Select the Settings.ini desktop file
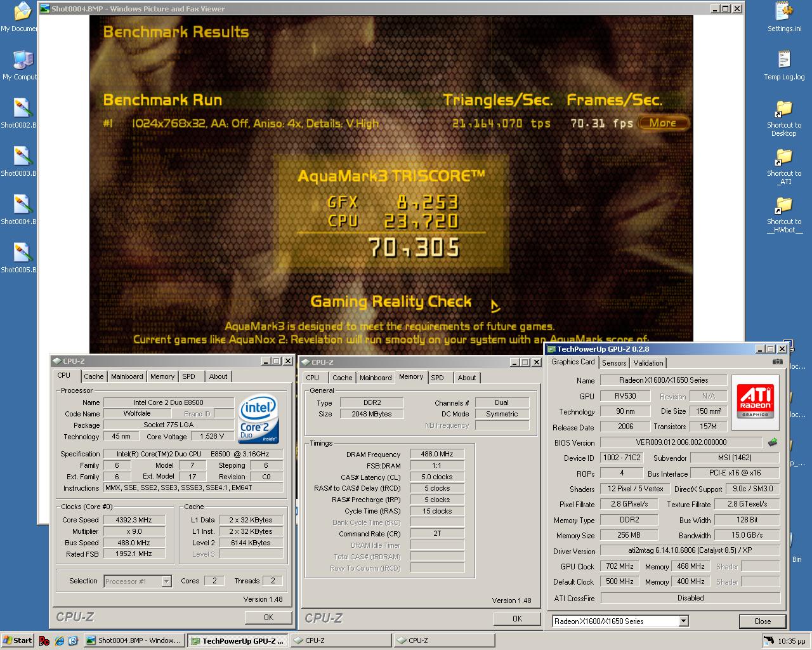This screenshot has height=650, width=812. point(784,17)
